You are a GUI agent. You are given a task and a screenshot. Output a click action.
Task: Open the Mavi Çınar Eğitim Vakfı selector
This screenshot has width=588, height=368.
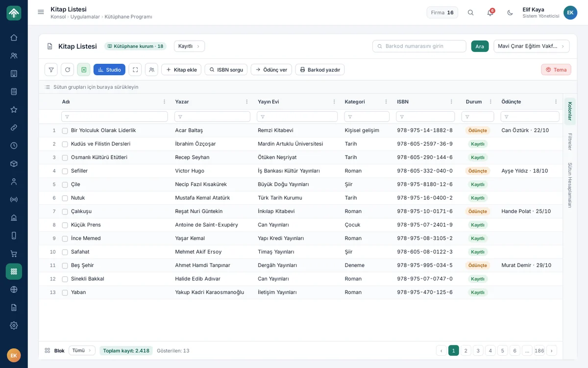pos(531,46)
